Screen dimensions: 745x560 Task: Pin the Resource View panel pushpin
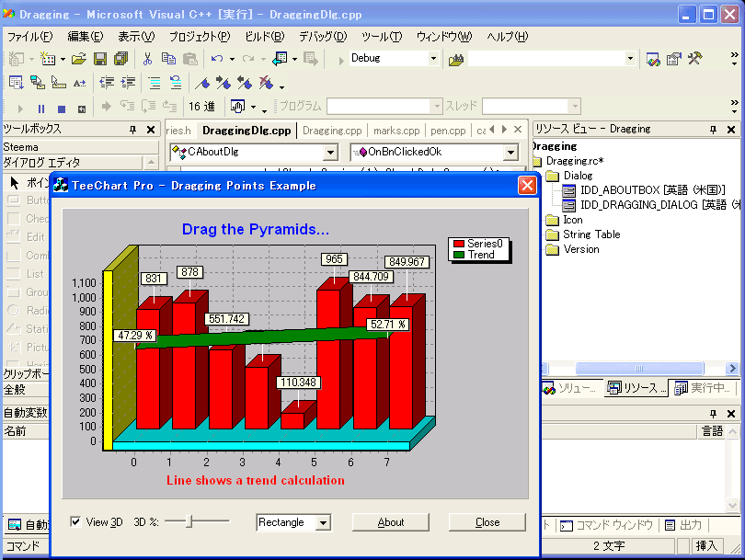click(x=713, y=129)
